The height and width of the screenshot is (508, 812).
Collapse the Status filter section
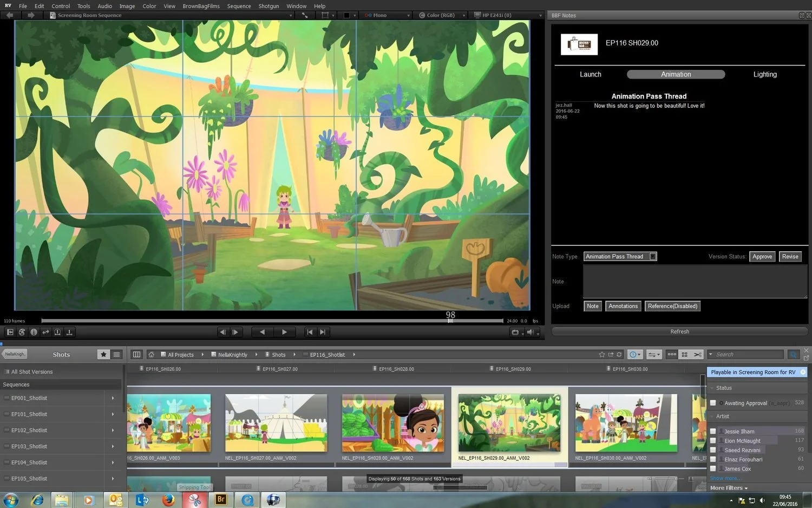click(712, 388)
